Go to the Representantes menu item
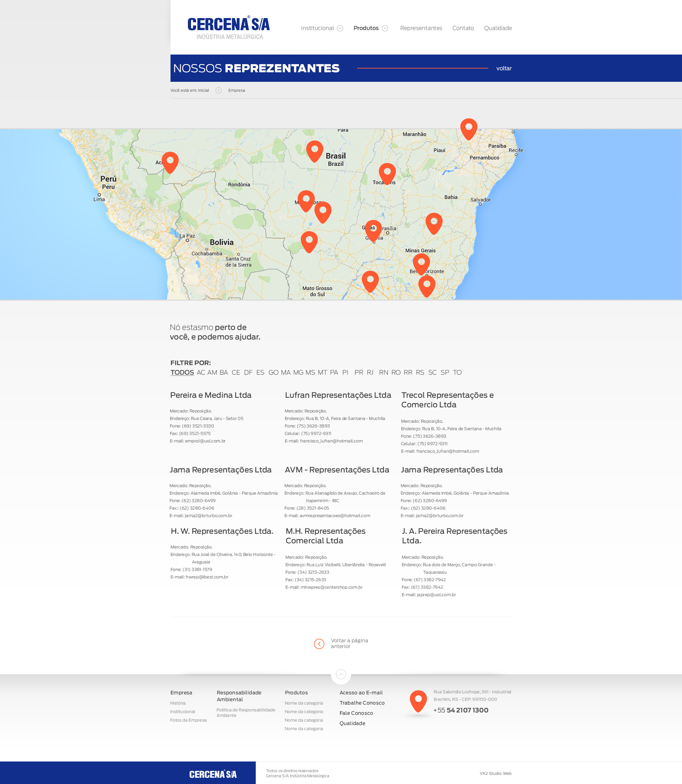Image resolution: width=682 pixels, height=784 pixels. point(421,28)
